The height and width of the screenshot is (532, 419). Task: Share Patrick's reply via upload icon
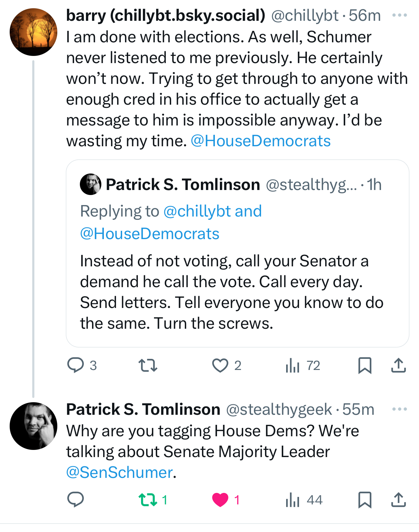coord(398,500)
